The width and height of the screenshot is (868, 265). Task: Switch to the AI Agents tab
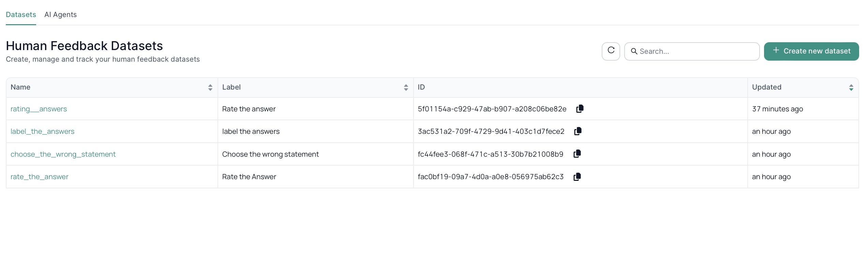(60, 15)
